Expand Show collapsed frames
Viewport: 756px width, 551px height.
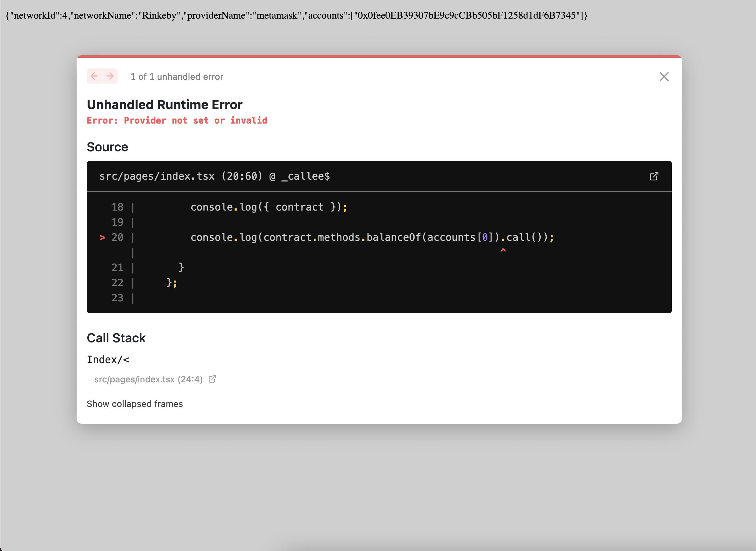click(135, 404)
